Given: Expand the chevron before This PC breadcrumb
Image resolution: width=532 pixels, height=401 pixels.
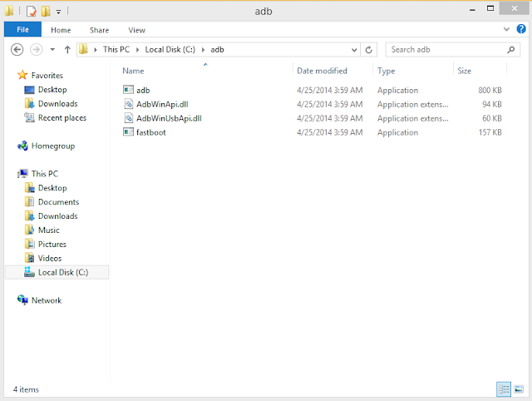Looking at the screenshot, I should [96, 50].
